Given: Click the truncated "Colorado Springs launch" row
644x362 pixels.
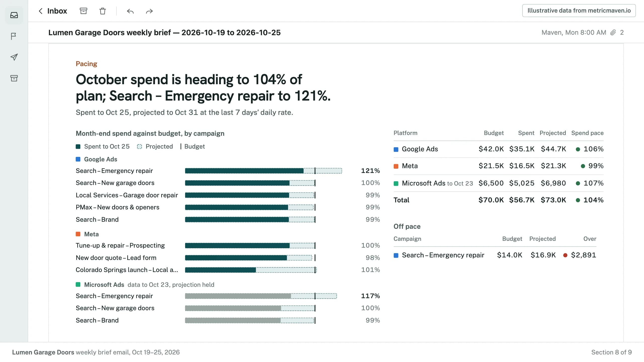Looking at the screenshot, I should [x=228, y=270].
